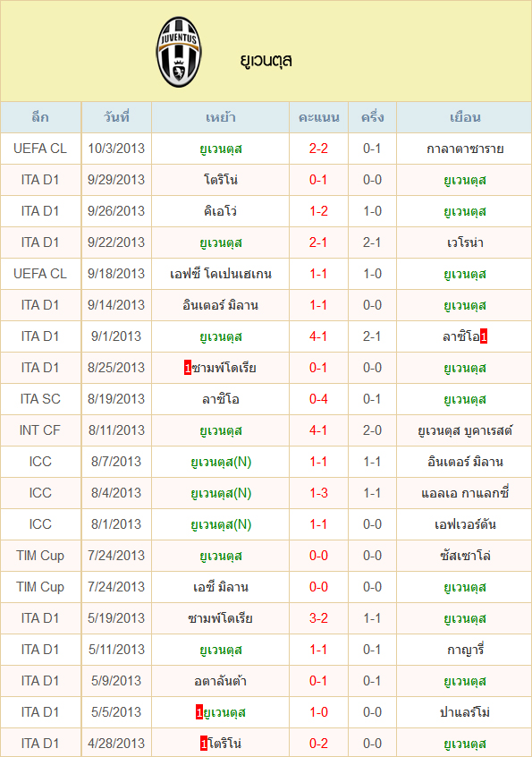
Task: Open กาญารี่ away team on 5/11/2013
Action: tap(465, 650)
